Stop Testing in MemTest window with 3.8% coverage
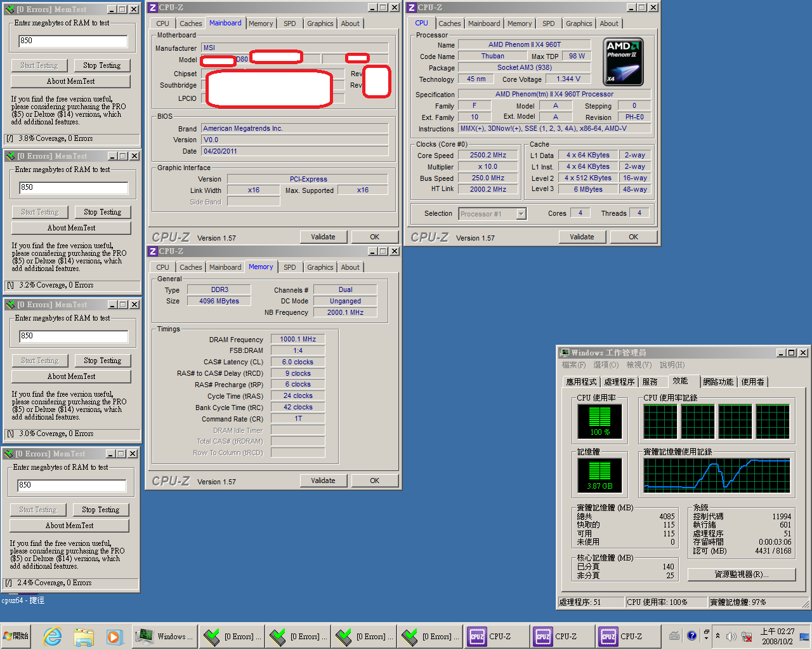Image resolution: width=812 pixels, height=650 pixels. [101, 65]
